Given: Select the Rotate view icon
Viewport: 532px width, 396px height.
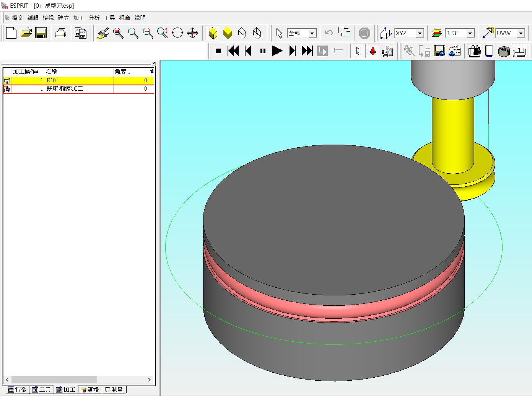Looking at the screenshot, I should coord(177,33).
